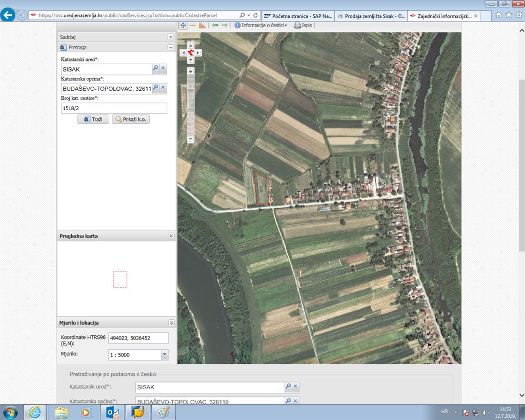The height and width of the screenshot is (420, 525).
Task: Expand the Sadržaj panel
Action: point(171,37)
